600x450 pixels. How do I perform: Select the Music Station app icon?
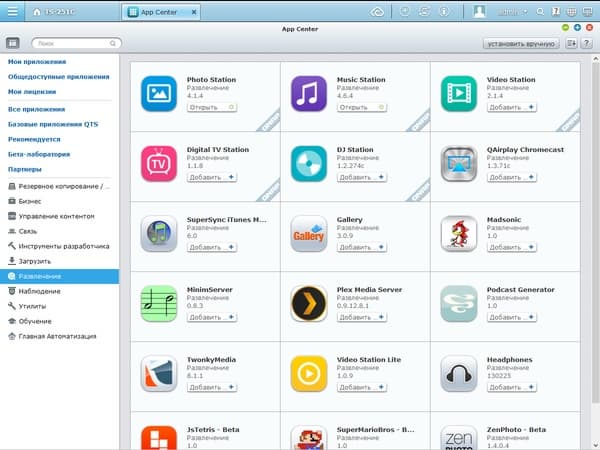click(309, 93)
